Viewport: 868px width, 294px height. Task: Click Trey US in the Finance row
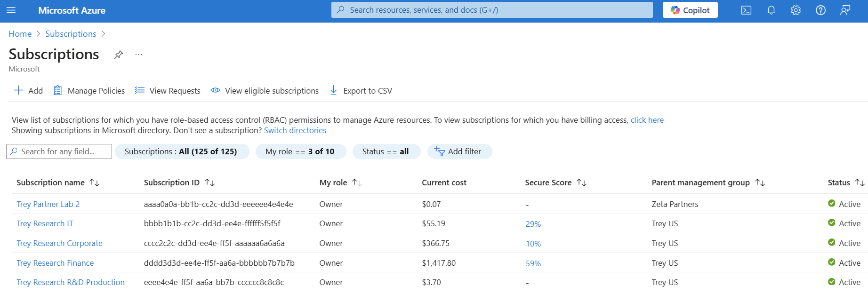point(665,263)
